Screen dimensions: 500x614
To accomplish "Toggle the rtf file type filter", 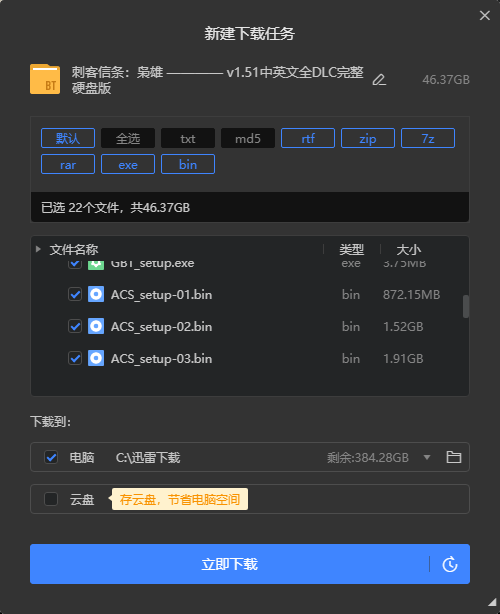I will [x=308, y=138].
